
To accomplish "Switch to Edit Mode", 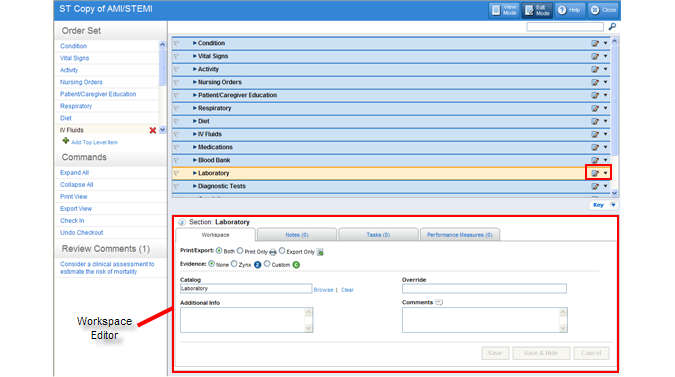I will (x=537, y=10).
